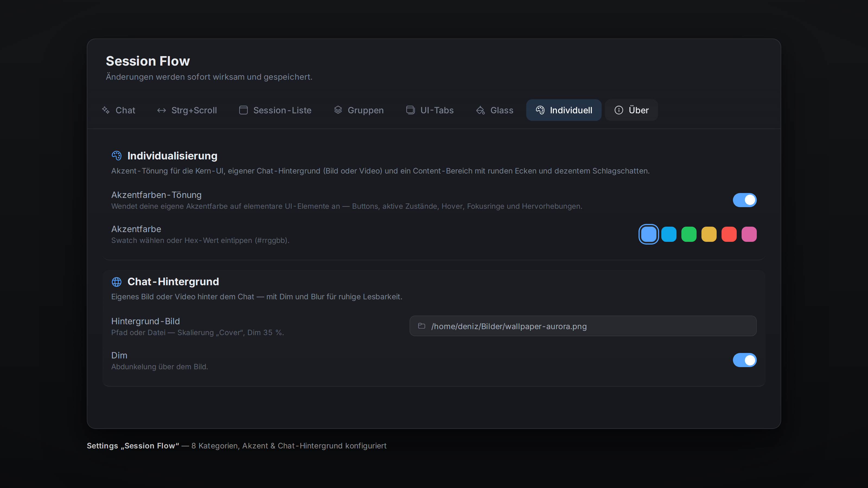Disable the Akzentfarben-Tönung switch
Screen dimensions: 868x488
coord(745,200)
